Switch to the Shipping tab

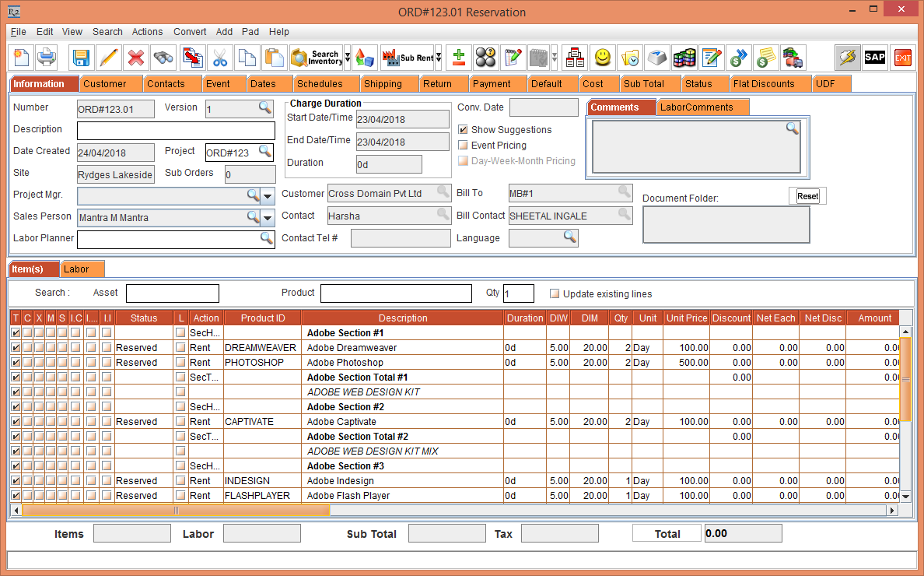point(383,84)
